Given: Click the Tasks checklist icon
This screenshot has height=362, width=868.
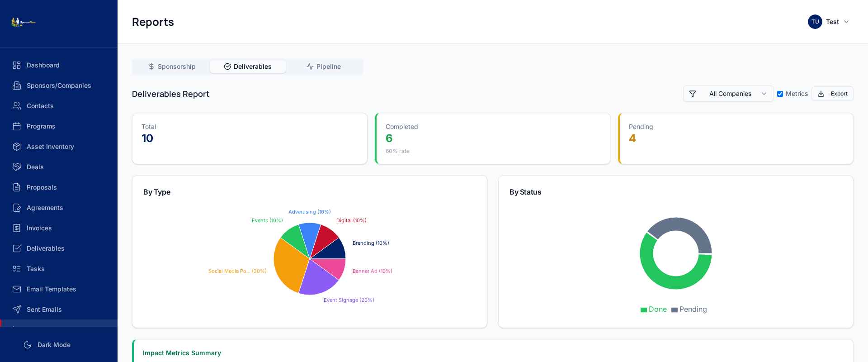Looking at the screenshot, I should [17, 269].
